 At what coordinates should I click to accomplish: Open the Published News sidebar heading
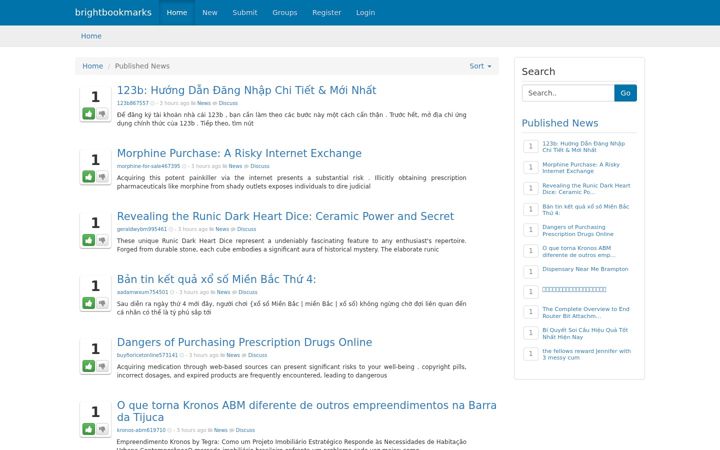[560, 123]
